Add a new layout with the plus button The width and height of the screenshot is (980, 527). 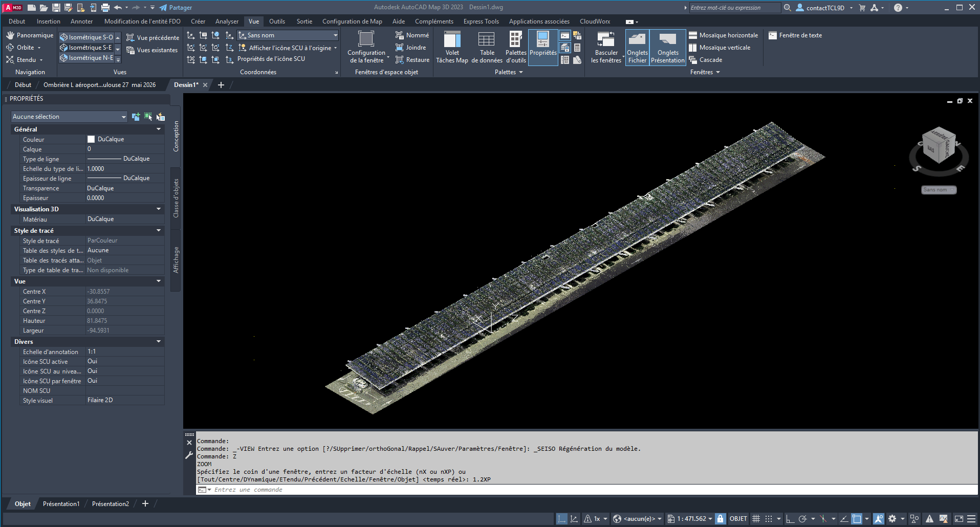click(145, 504)
